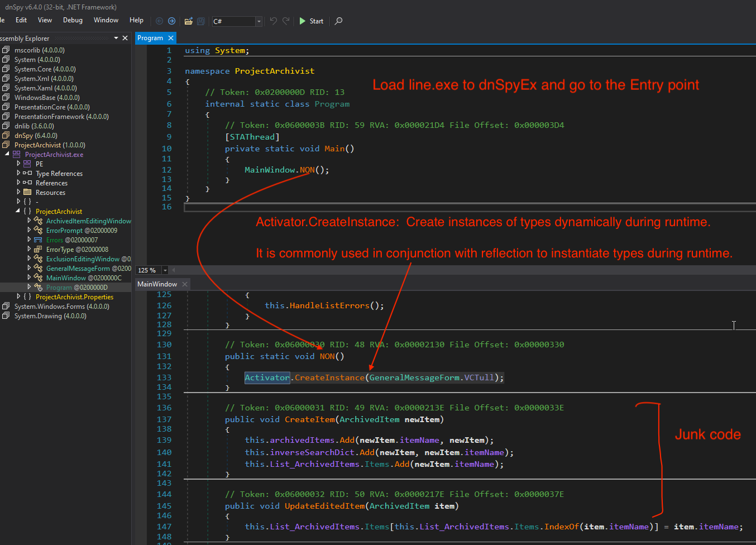The image size is (756, 545).
Task: Navigate backward with the back arrow
Action: click(x=159, y=21)
